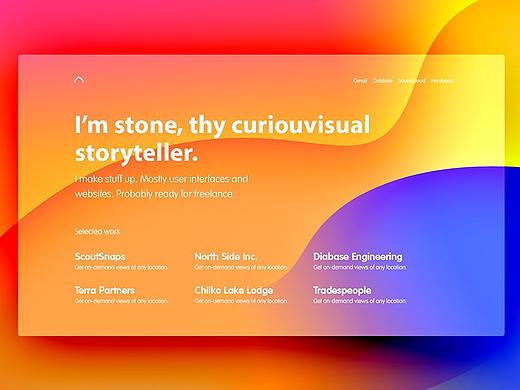520x390 pixels.
Task: Click the chevron logo icon at top left
Action: 79,80
